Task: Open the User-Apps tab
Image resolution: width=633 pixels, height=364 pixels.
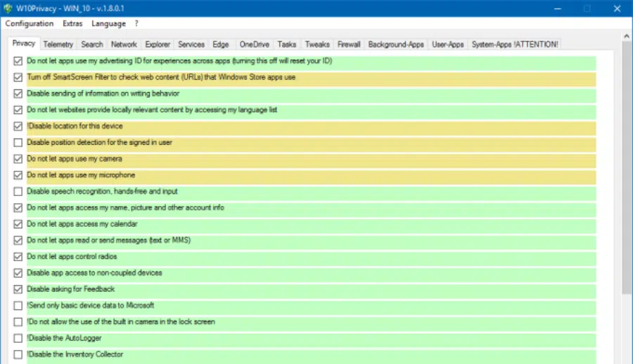Action: (448, 44)
